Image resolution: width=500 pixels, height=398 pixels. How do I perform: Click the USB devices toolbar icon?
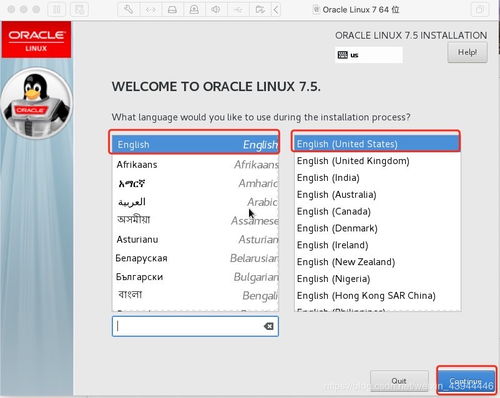tap(238, 9)
